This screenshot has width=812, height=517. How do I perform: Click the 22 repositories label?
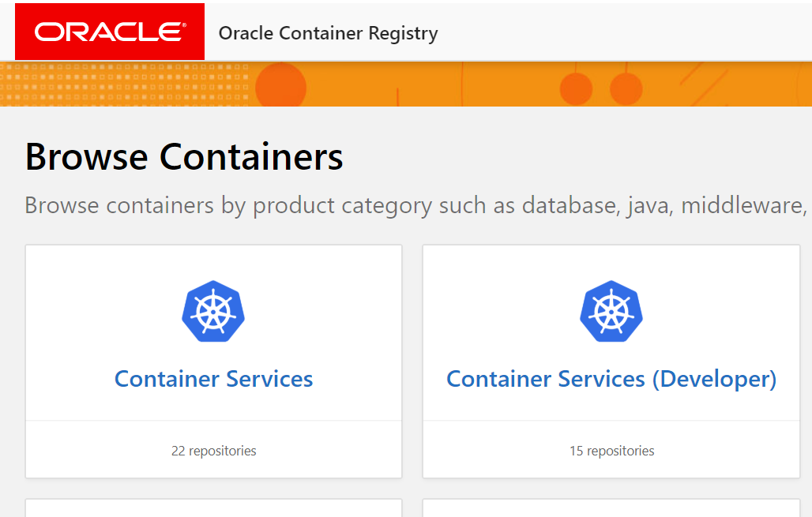click(x=213, y=451)
